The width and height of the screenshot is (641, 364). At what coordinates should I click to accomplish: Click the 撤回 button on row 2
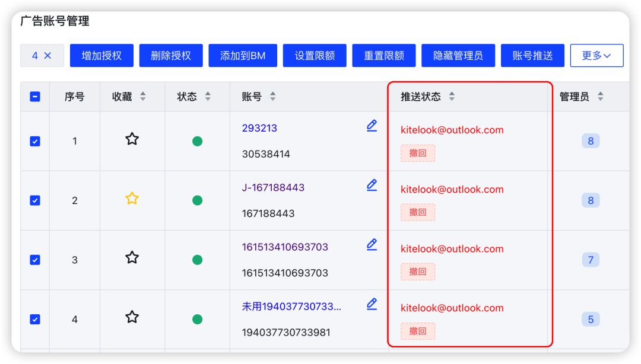pos(418,212)
